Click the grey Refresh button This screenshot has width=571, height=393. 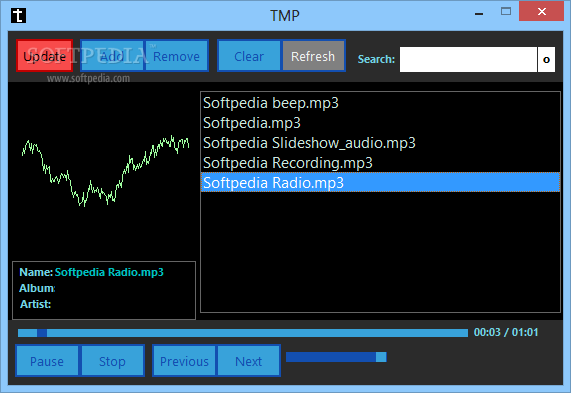[313, 56]
